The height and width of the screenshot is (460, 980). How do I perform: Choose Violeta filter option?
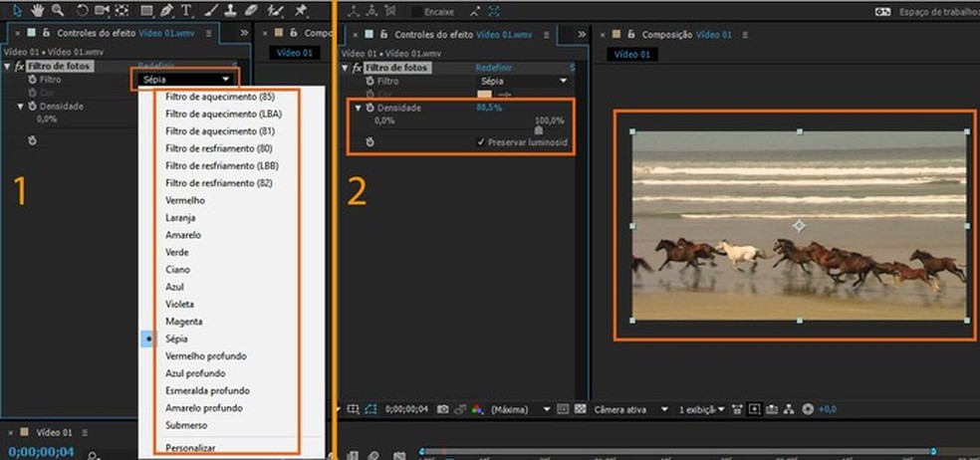pos(180,305)
